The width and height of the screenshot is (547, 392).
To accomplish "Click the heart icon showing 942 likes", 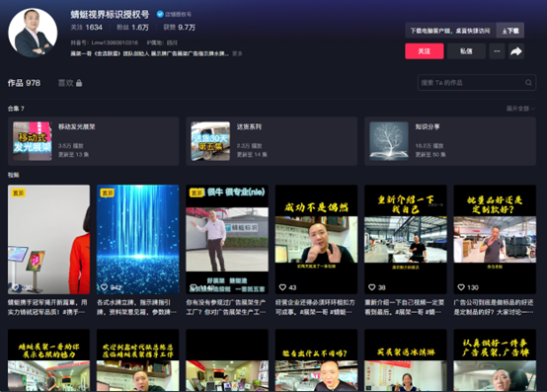I will click(x=105, y=287).
